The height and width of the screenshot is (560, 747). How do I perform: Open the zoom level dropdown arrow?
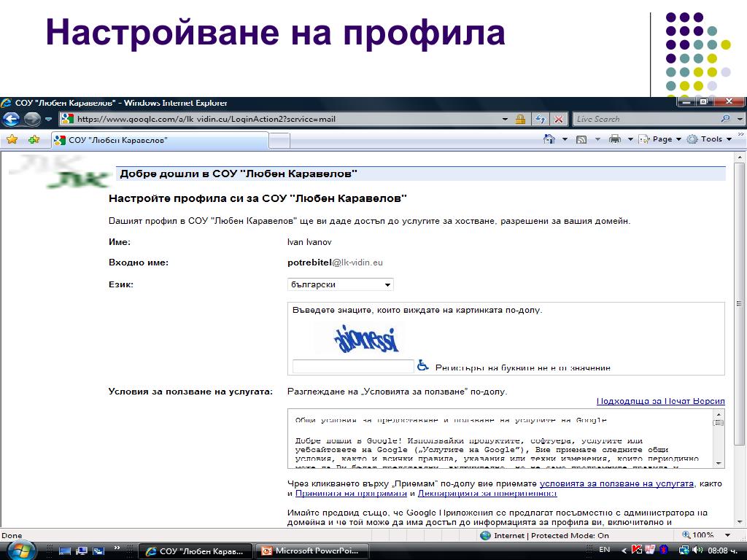tap(727, 535)
